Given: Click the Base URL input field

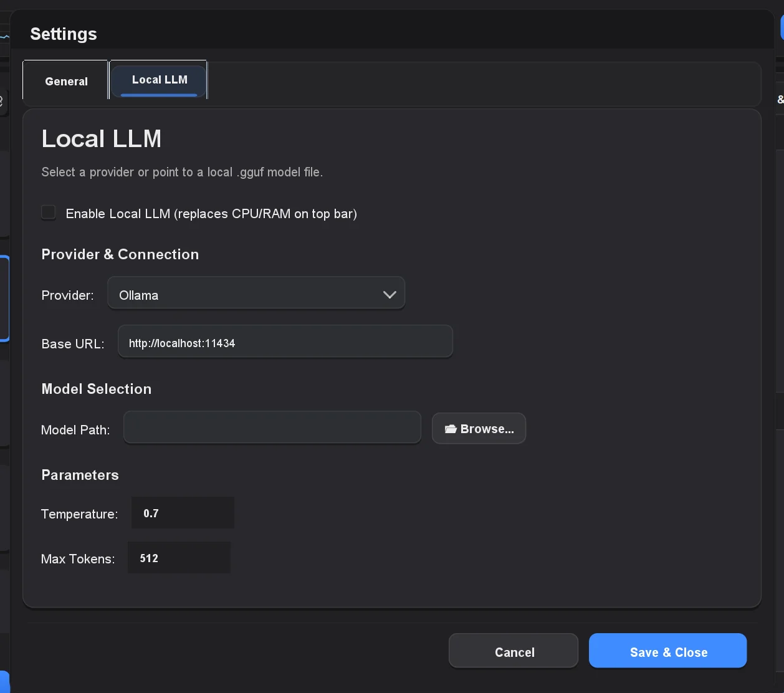Looking at the screenshot, I should tap(285, 342).
